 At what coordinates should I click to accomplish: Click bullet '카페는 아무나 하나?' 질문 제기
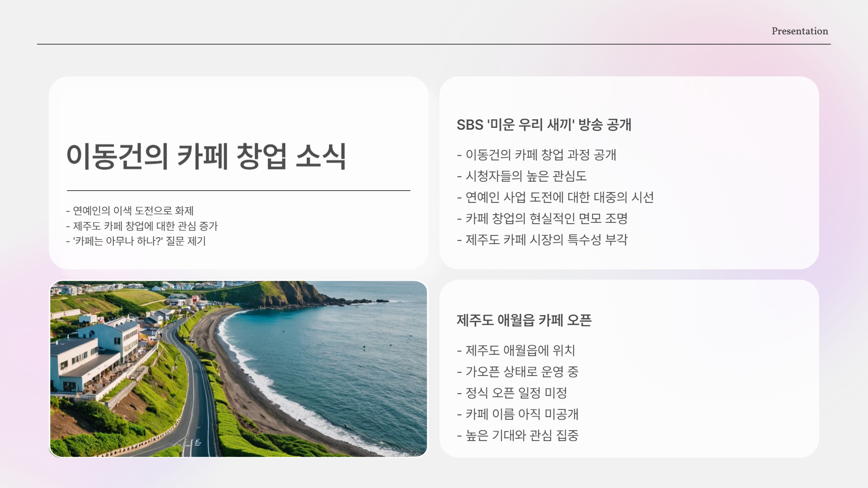coord(136,241)
